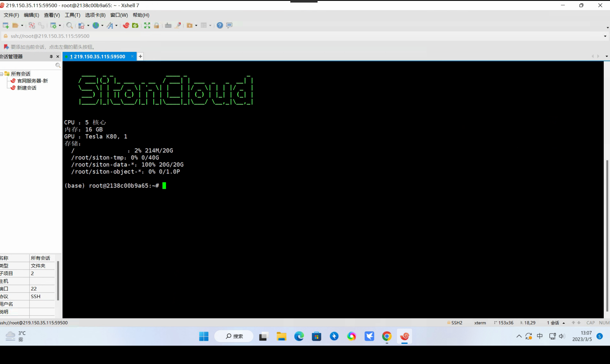Open Microsoft Edge from the taskbar

point(299,336)
